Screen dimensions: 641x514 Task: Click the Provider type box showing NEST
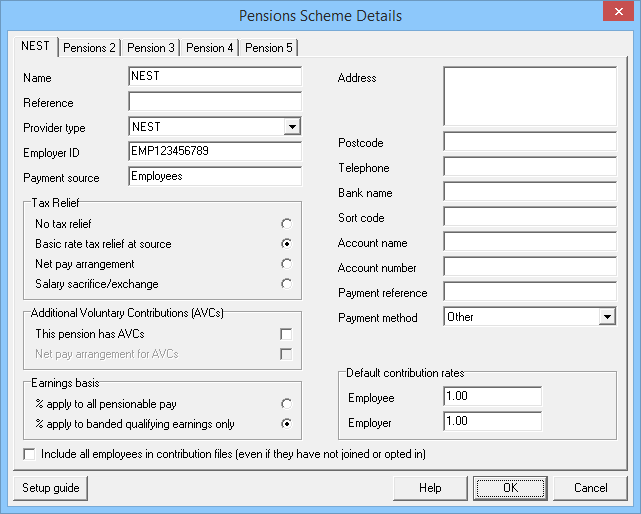click(x=215, y=127)
